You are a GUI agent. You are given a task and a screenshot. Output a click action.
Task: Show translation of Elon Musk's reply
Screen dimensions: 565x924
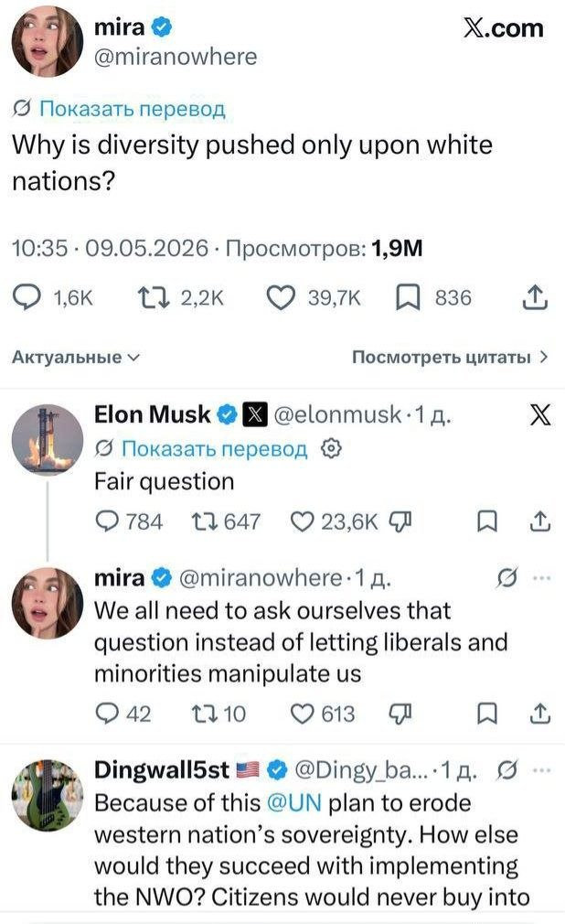tap(201, 448)
